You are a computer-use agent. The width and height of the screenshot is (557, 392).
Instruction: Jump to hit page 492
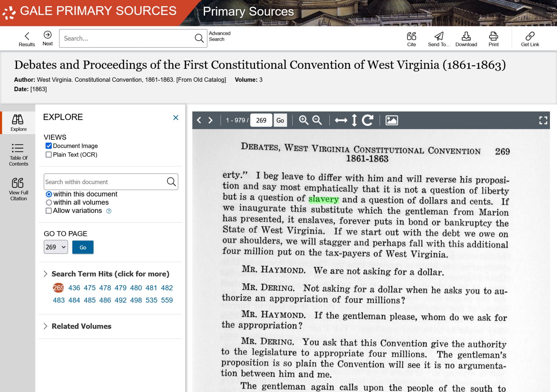pos(120,300)
